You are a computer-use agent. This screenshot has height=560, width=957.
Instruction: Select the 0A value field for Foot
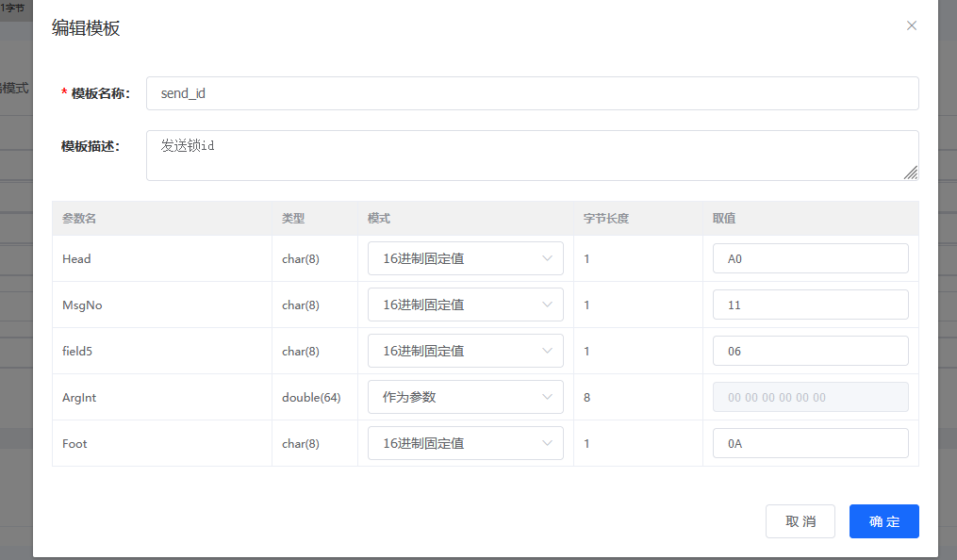810,443
